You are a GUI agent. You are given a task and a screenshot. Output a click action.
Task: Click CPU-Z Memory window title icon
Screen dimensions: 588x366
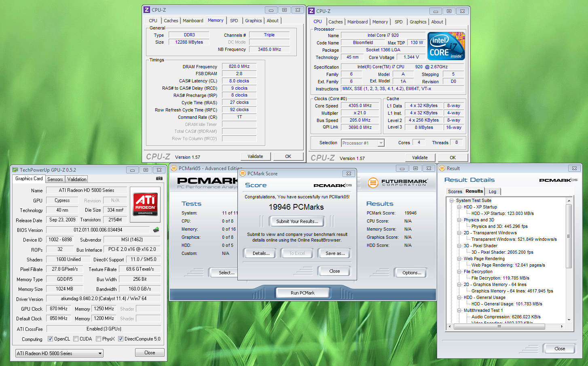point(147,10)
